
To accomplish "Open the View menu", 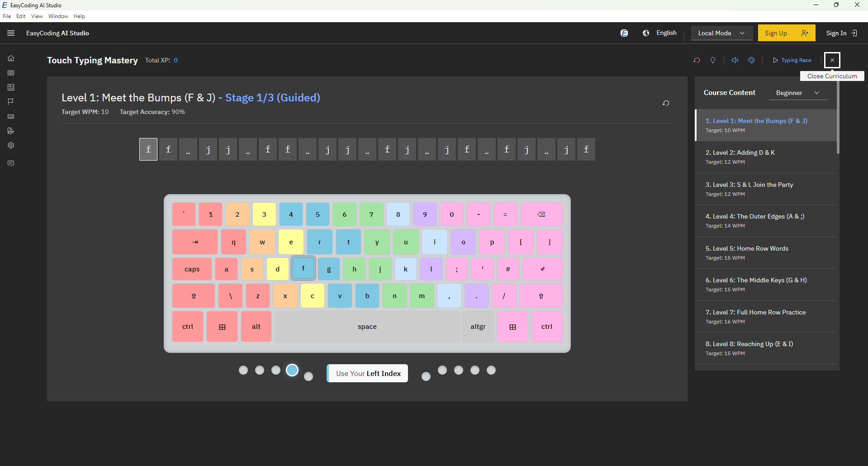I will coord(37,16).
